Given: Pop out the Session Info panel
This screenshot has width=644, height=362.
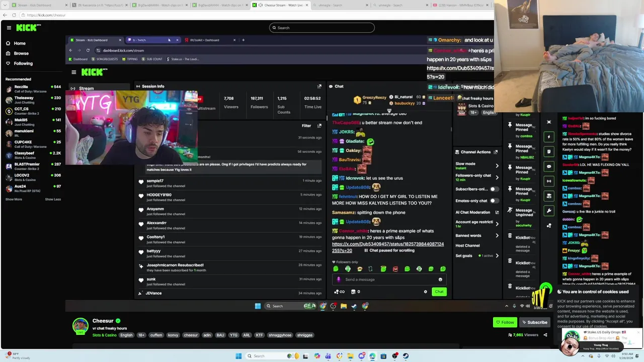Looking at the screenshot, I should pos(319,86).
